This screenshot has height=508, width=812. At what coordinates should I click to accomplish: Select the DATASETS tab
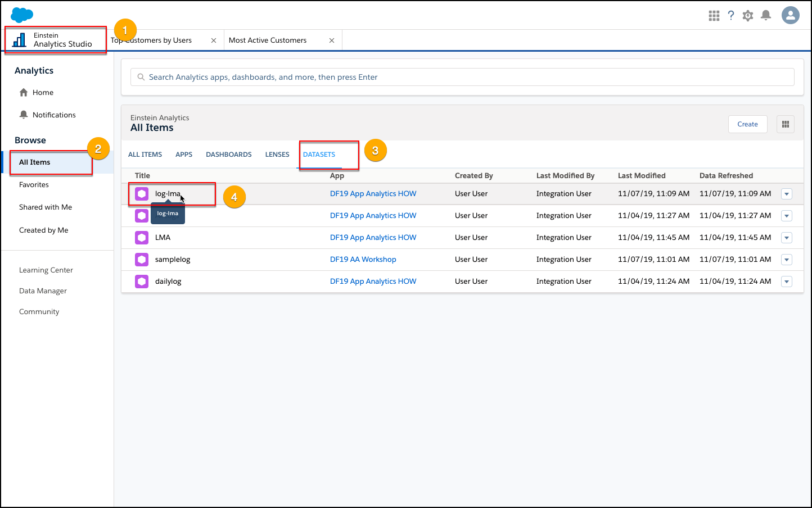tap(319, 155)
